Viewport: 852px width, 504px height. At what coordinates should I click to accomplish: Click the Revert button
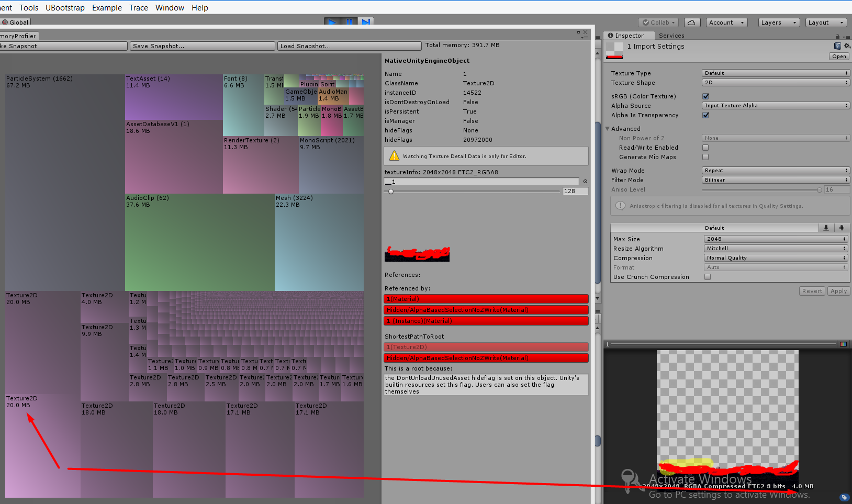coord(812,291)
